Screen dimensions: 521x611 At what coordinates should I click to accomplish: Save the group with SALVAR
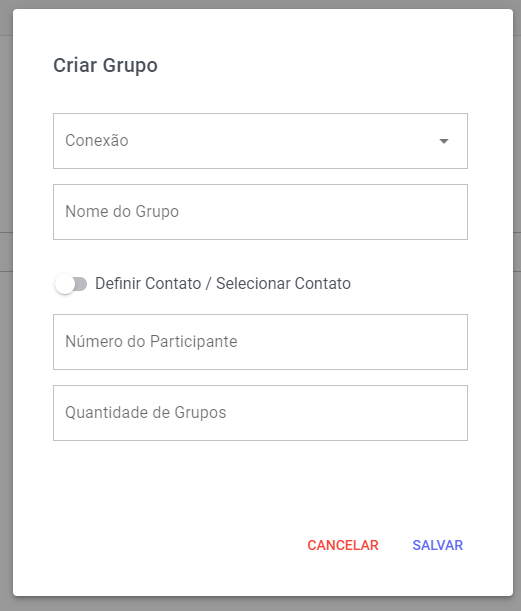point(438,545)
